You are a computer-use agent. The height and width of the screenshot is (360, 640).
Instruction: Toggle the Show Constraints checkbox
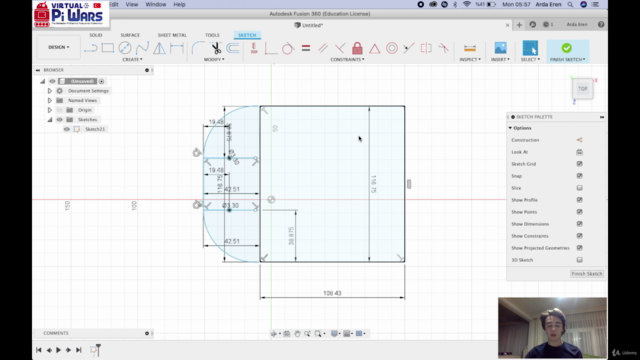(x=579, y=236)
